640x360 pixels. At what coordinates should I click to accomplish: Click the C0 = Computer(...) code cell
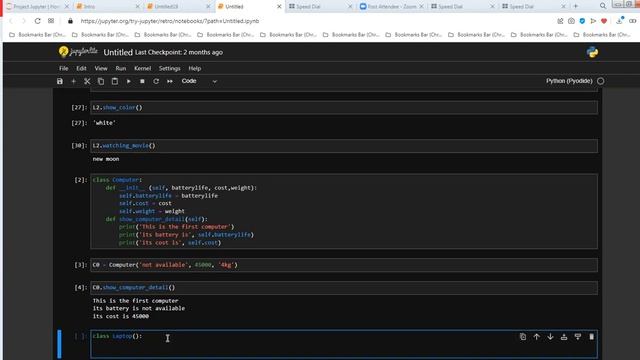point(344,265)
